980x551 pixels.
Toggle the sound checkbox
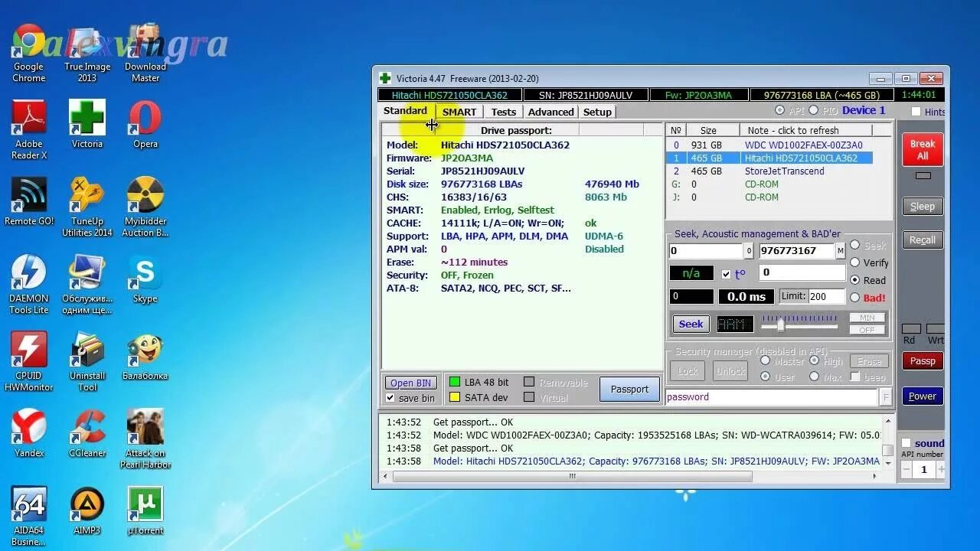(906, 443)
